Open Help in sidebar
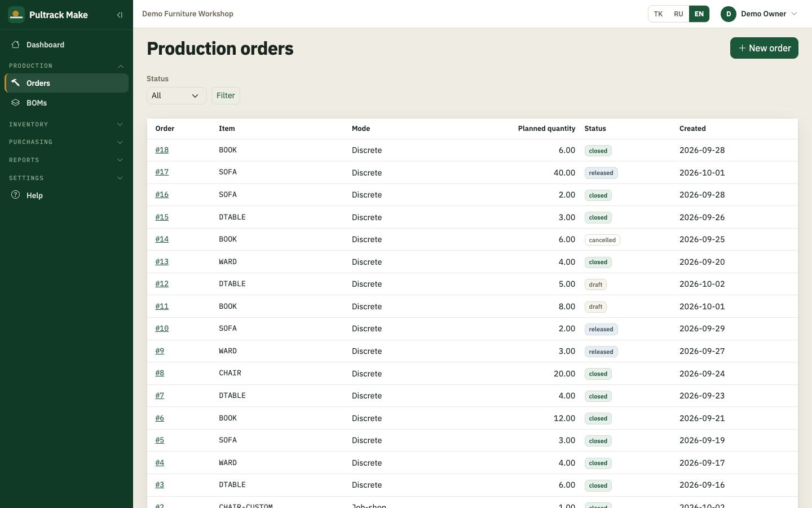This screenshot has width=812, height=508. [67, 195]
